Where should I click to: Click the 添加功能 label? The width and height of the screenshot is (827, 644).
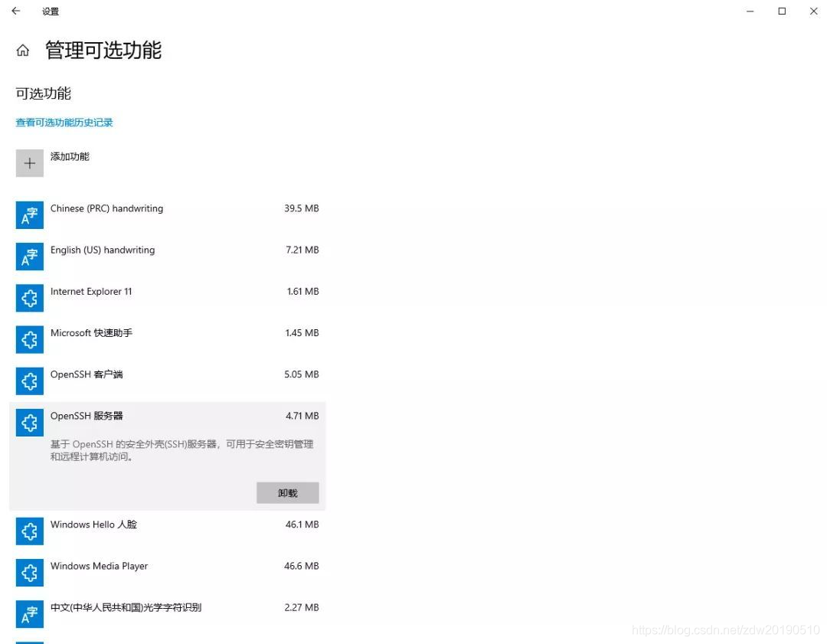tap(70, 156)
